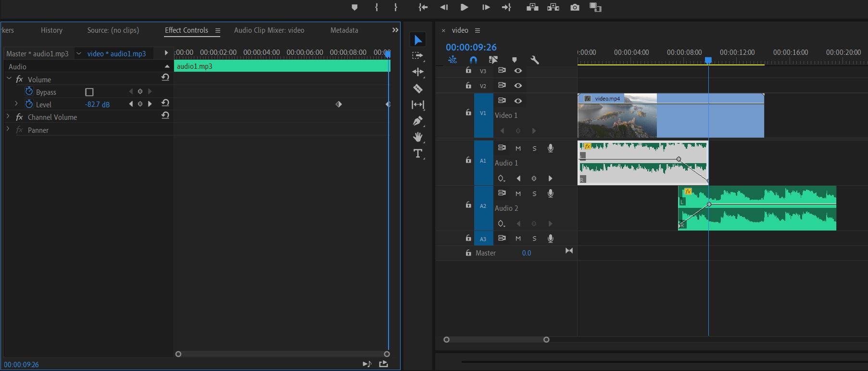Expand the Channel Volume effect
This screenshot has width=868, height=371.
(x=8, y=117)
